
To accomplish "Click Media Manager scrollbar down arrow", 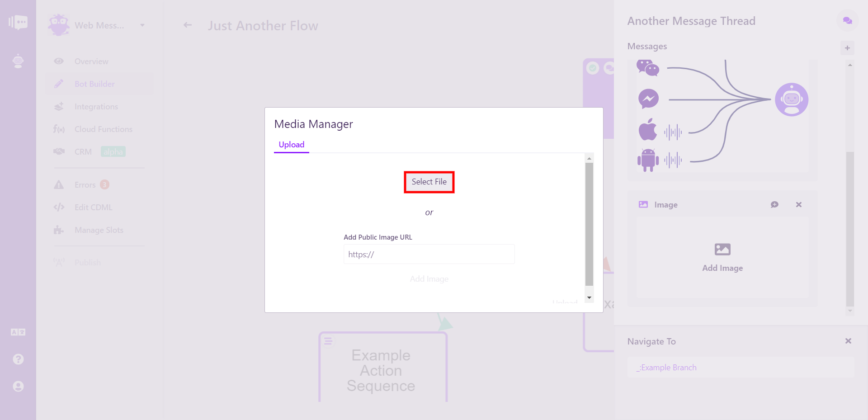I will [589, 297].
